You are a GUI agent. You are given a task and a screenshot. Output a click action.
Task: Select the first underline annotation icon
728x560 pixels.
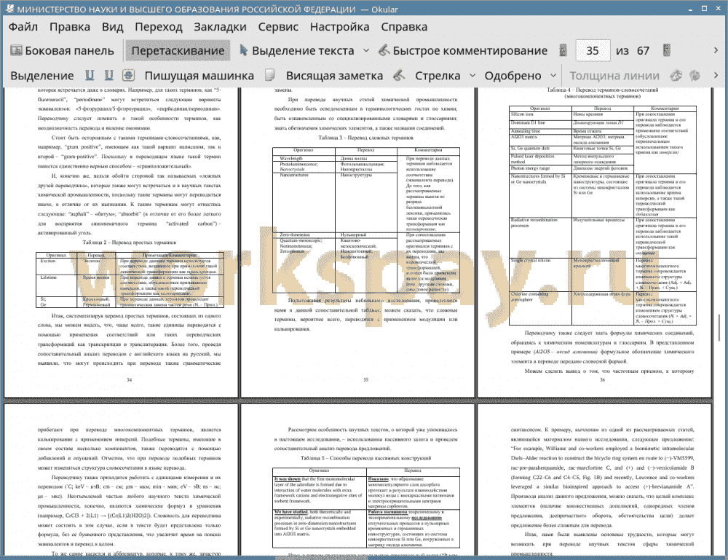click(x=90, y=76)
